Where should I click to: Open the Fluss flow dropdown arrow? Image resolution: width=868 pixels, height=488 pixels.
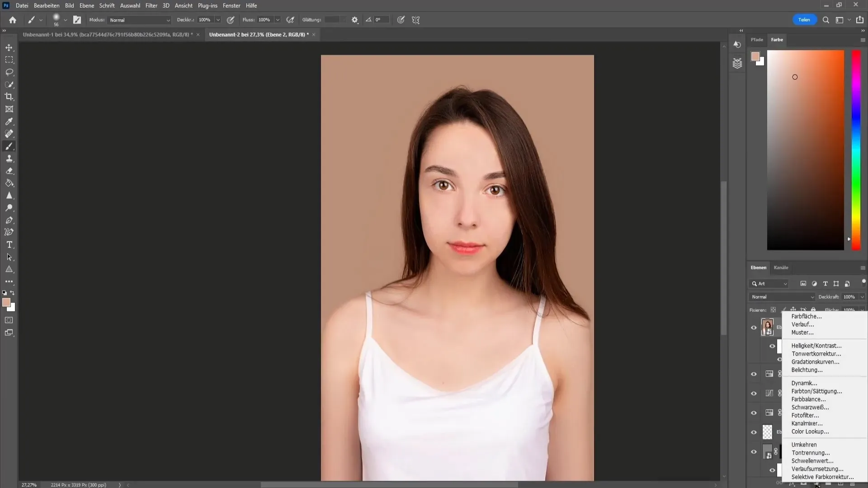[x=278, y=20]
